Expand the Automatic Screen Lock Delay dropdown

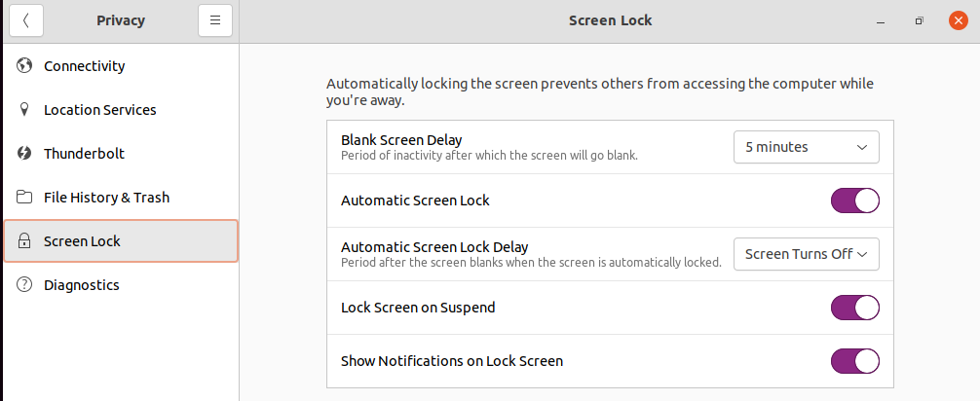(806, 254)
